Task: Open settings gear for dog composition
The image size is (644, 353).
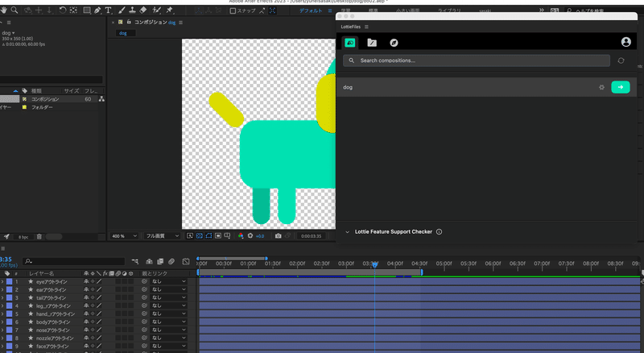Action: (x=601, y=87)
